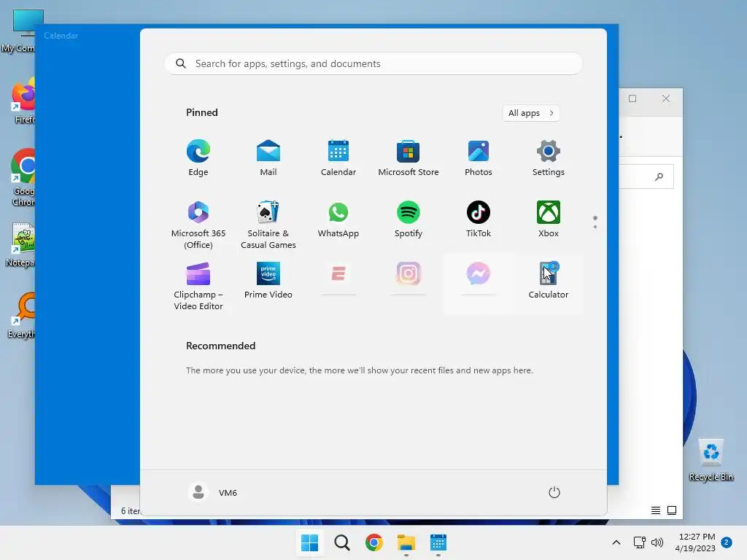
Task: Click the faded Messenger icon
Action: click(479, 274)
